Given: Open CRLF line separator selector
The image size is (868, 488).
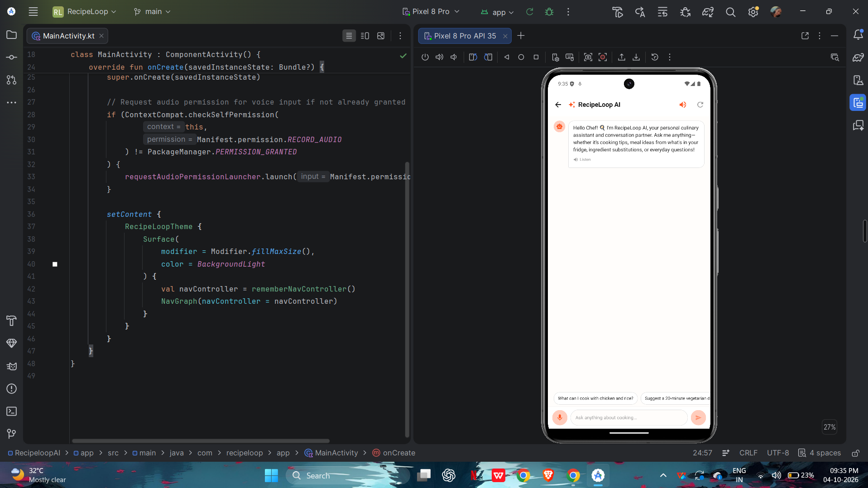Looking at the screenshot, I should coord(748,453).
